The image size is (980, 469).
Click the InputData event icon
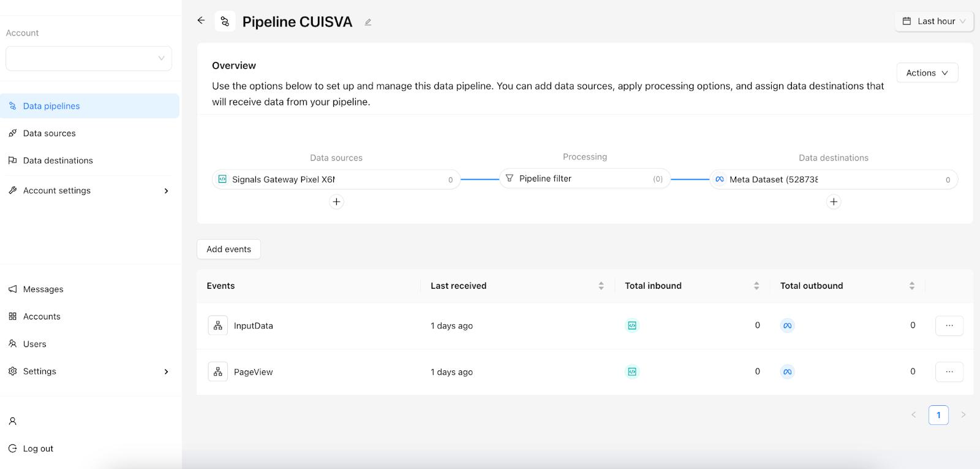217,326
